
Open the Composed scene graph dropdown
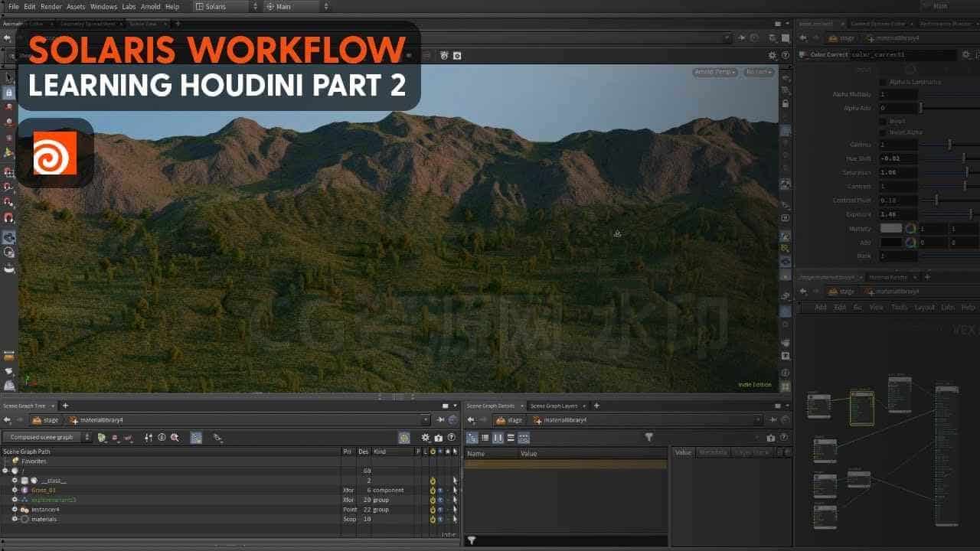coord(47,437)
